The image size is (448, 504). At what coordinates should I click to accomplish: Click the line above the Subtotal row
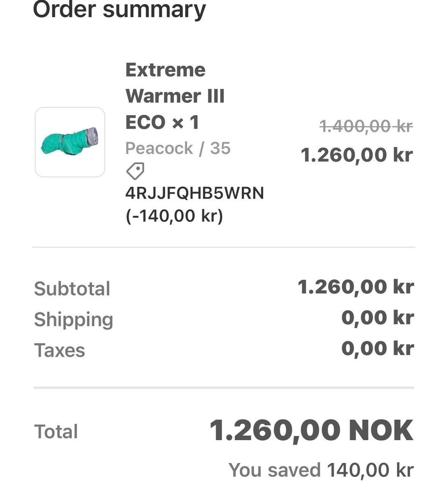click(224, 248)
